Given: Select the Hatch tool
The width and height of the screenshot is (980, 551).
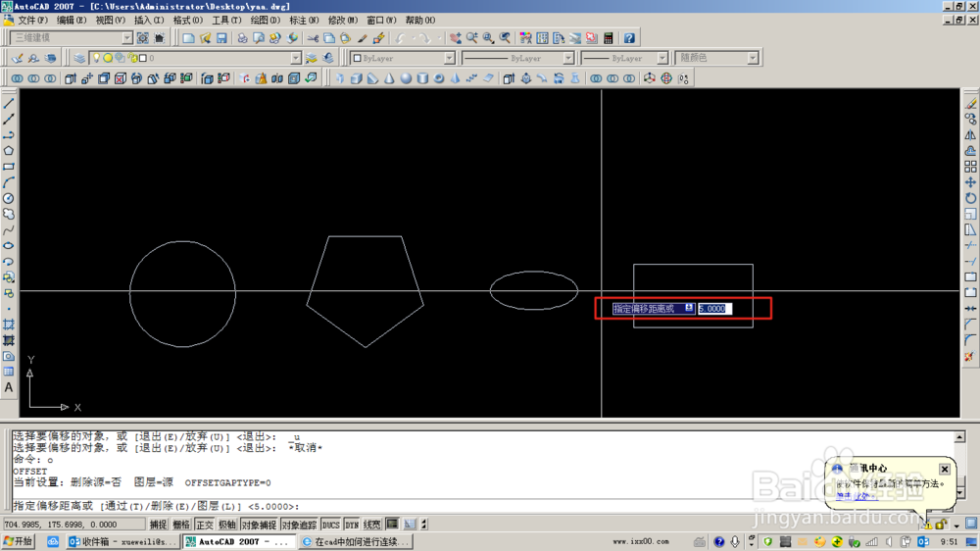Looking at the screenshot, I should pyautogui.click(x=9, y=325).
